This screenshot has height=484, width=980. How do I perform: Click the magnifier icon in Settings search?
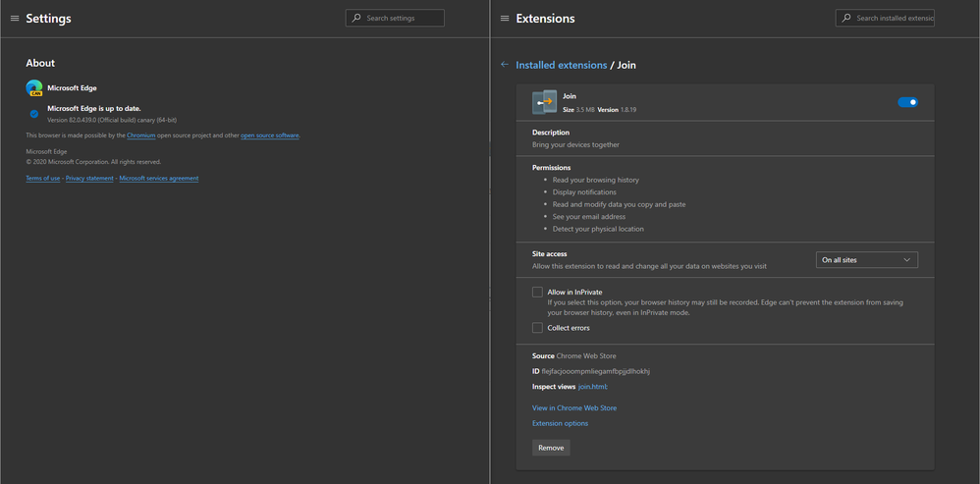point(355,18)
